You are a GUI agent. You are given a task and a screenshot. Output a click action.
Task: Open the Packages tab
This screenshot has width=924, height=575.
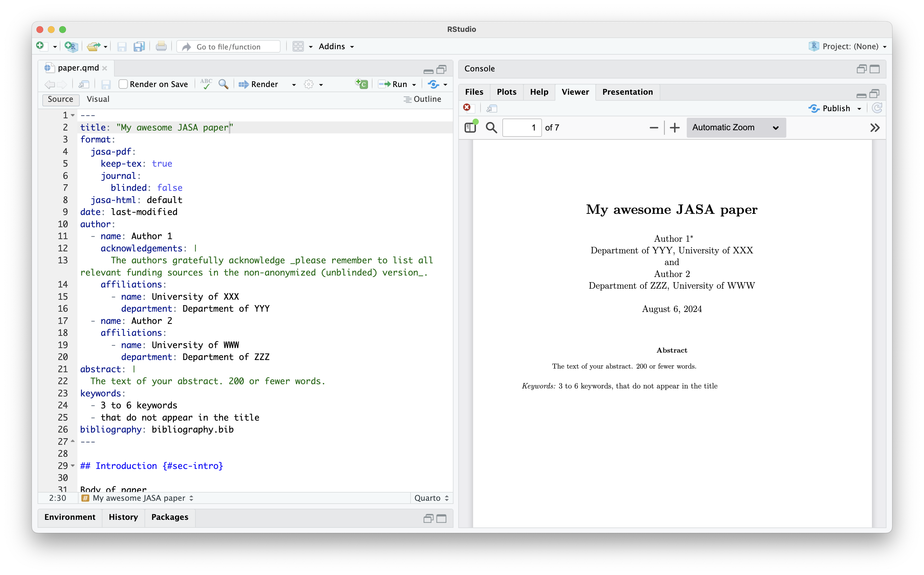click(170, 517)
